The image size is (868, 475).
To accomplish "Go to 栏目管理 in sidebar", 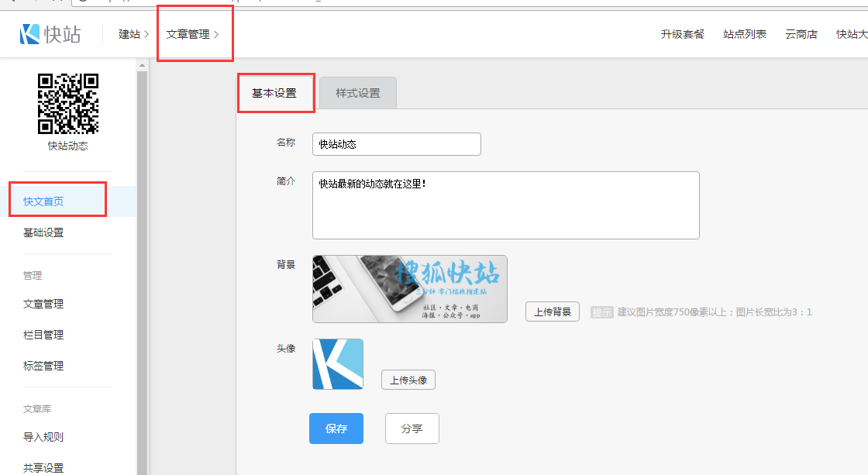I will click(43, 335).
